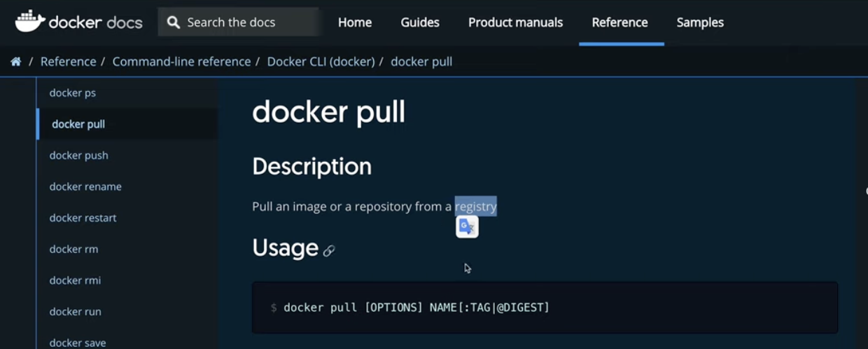
Task: Open docker push in sidebar
Action: pyautogui.click(x=79, y=156)
